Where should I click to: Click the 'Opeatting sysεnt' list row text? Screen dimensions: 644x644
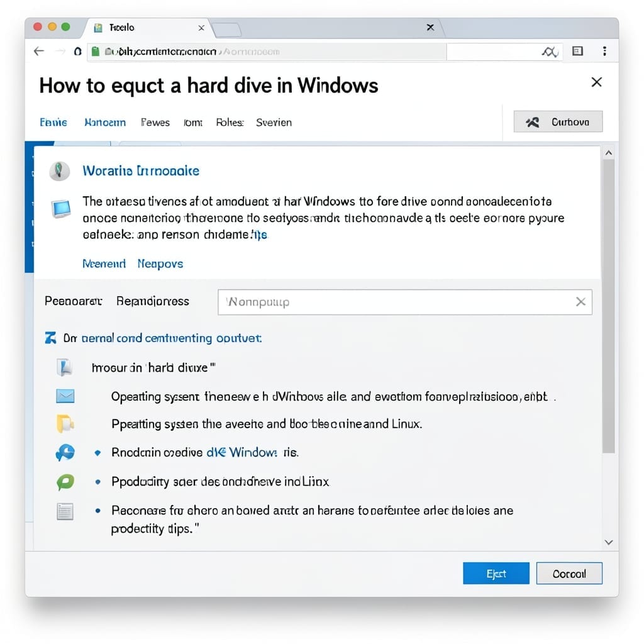click(333, 397)
